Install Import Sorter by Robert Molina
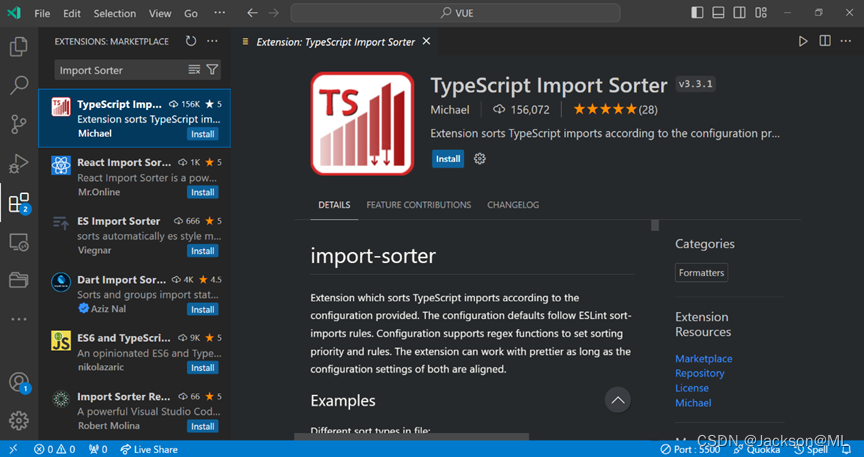864x457 pixels. pyautogui.click(x=203, y=426)
